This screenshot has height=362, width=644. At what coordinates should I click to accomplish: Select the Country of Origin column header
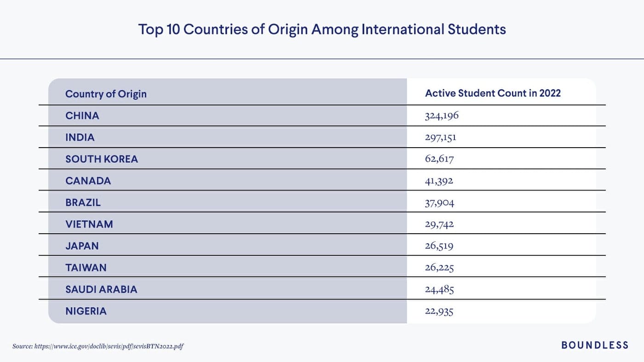click(x=106, y=94)
